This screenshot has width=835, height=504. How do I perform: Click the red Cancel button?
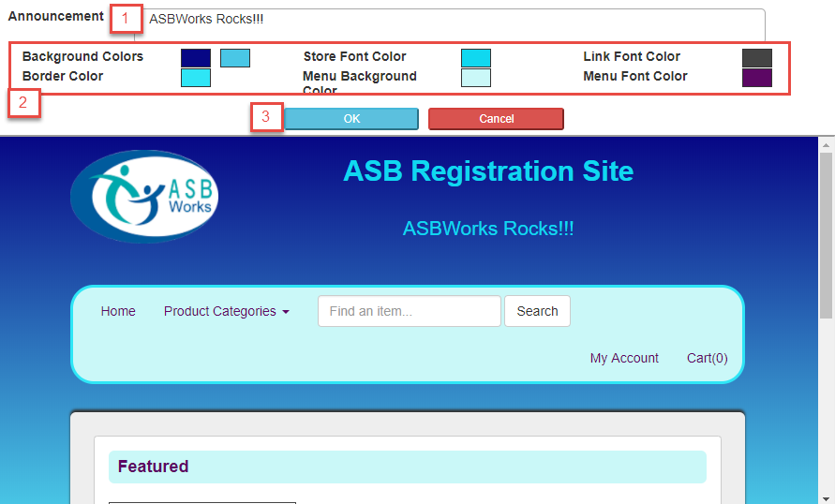coord(496,119)
